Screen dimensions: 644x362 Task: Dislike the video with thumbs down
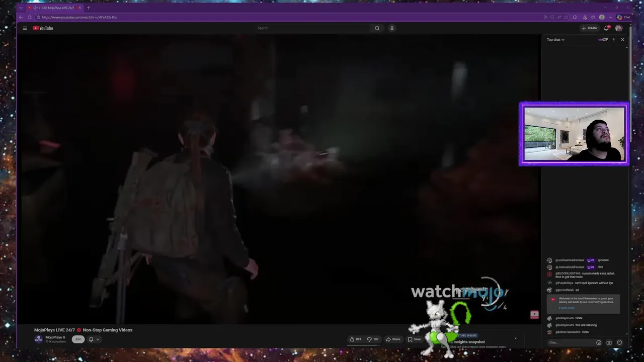pos(373,339)
